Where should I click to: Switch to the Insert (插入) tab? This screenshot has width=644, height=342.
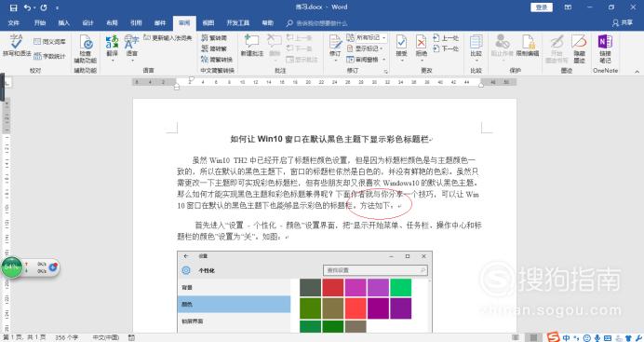(63, 23)
